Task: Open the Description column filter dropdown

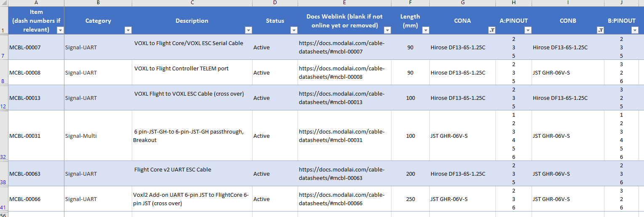Action: 248,30
